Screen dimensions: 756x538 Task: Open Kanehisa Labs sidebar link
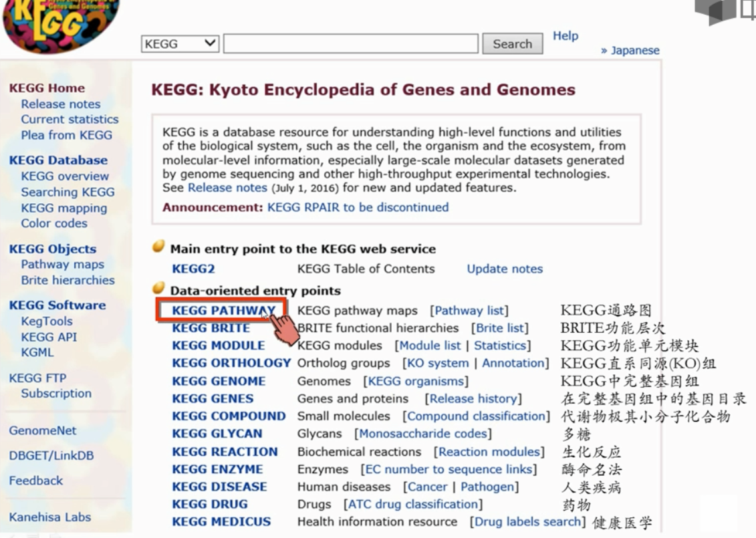tap(49, 517)
